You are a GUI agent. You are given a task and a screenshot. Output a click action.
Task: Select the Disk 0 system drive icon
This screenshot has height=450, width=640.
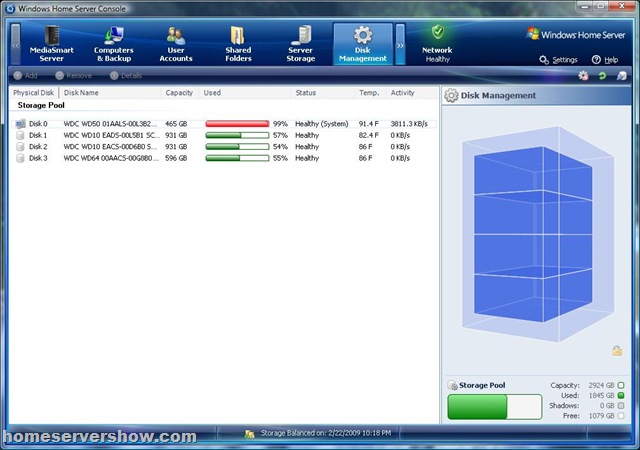click(20, 124)
